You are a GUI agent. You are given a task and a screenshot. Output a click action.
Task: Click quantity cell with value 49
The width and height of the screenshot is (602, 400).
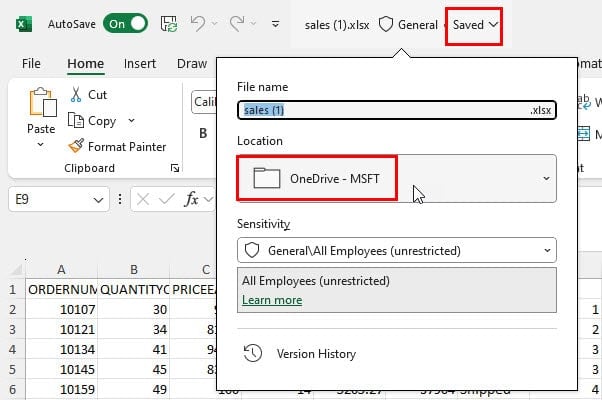click(x=134, y=389)
